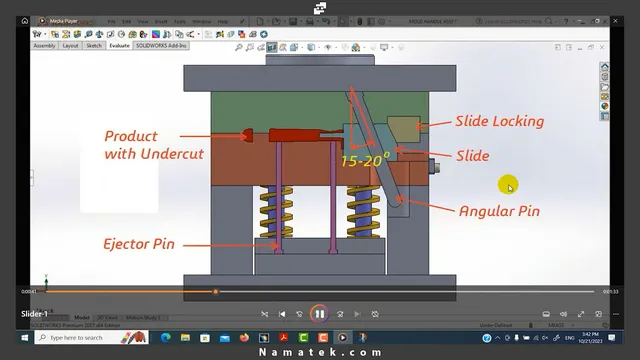Click the 'Type here to search' taskbar box
This screenshot has height=360, width=640.
91,338
